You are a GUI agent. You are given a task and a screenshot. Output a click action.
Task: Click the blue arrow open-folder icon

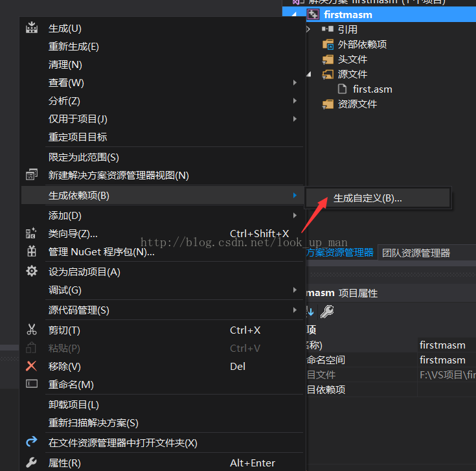coord(32,442)
